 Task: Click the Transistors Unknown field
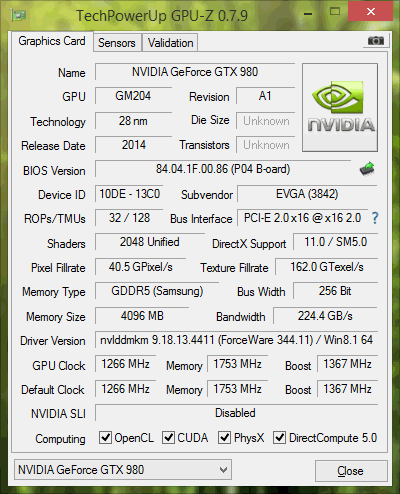(x=266, y=145)
